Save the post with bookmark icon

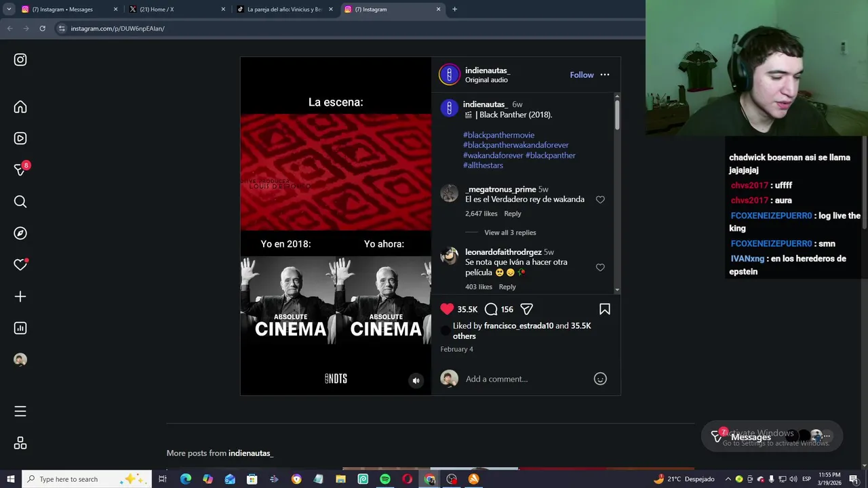click(605, 309)
